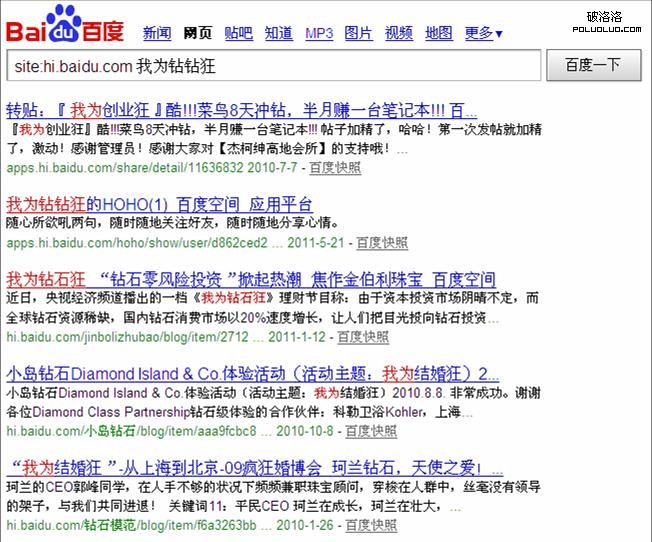Open the 知道 tab

pyautogui.click(x=278, y=33)
